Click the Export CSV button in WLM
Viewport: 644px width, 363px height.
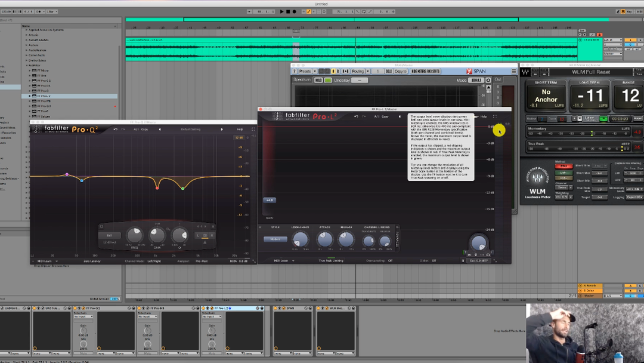pos(634,197)
